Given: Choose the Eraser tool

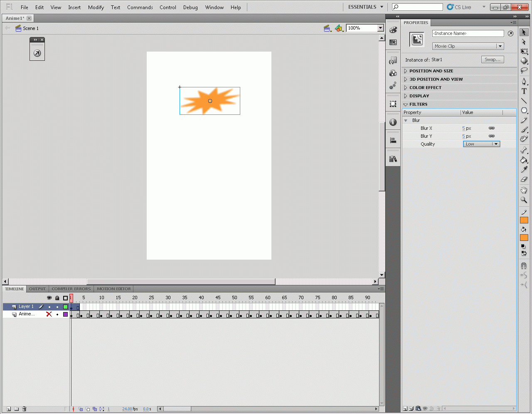Looking at the screenshot, I should [524, 179].
